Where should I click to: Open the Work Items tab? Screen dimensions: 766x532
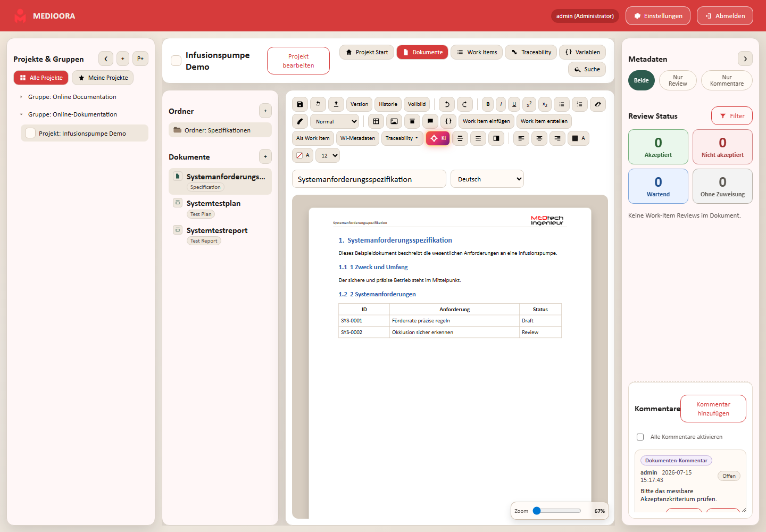point(477,52)
